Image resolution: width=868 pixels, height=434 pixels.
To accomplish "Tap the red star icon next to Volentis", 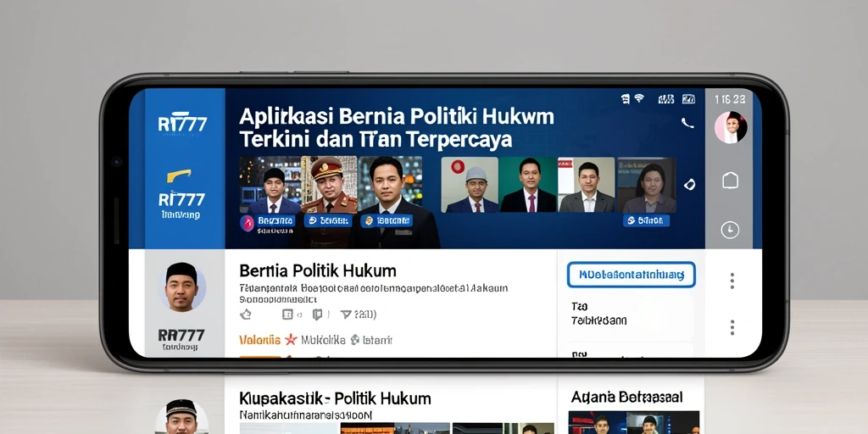I will pyautogui.click(x=291, y=340).
